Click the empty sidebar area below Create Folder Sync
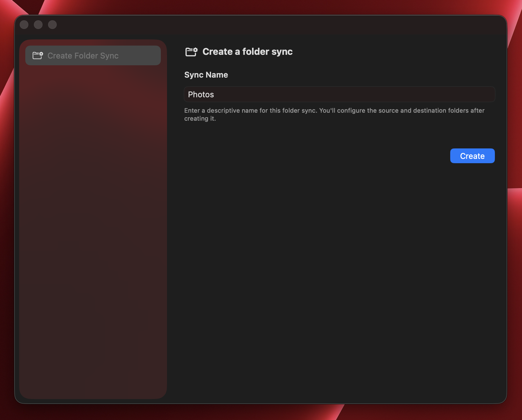 92,216
